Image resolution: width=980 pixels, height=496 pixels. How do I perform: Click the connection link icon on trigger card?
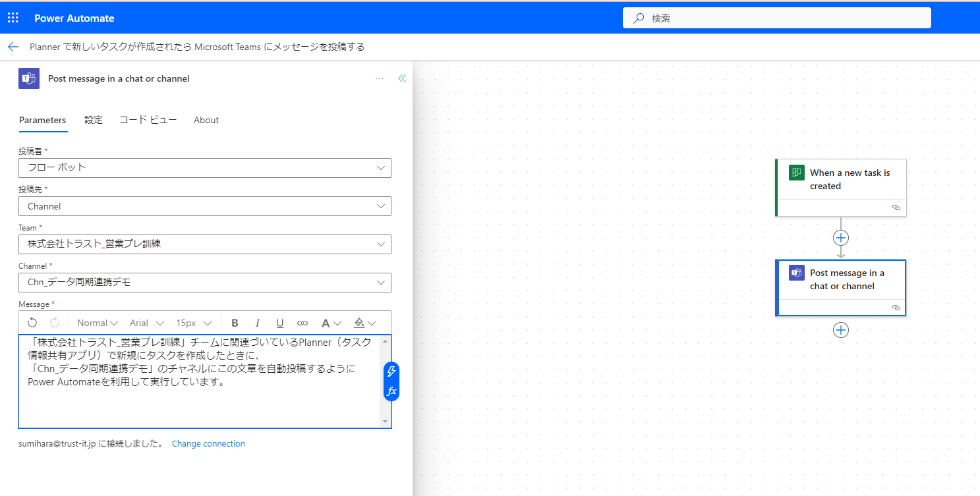pyautogui.click(x=896, y=207)
